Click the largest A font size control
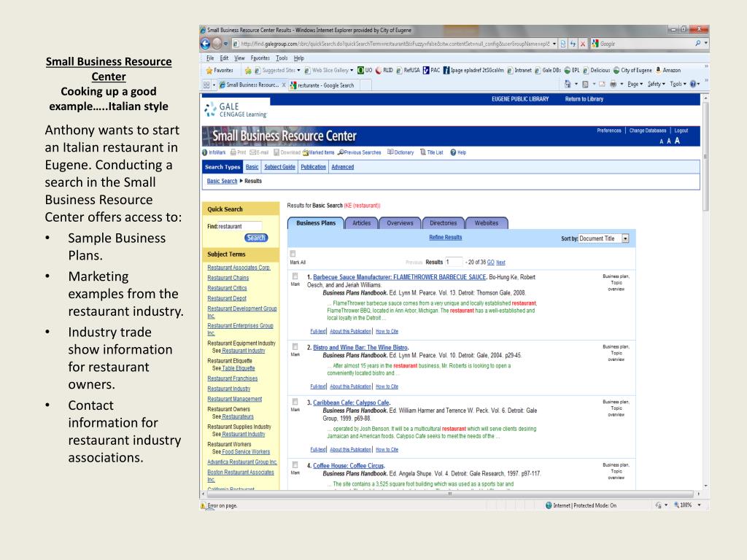This screenshot has height=560, width=747. tap(677, 141)
